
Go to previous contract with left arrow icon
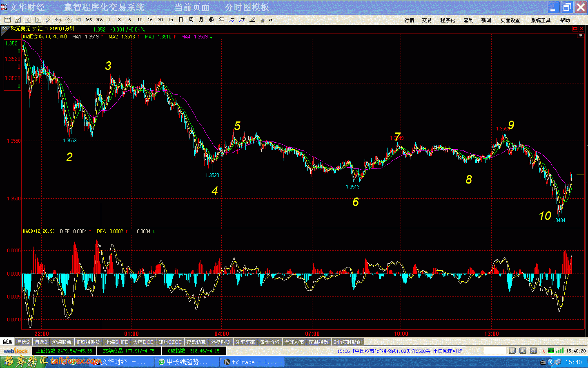[x=28, y=20]
